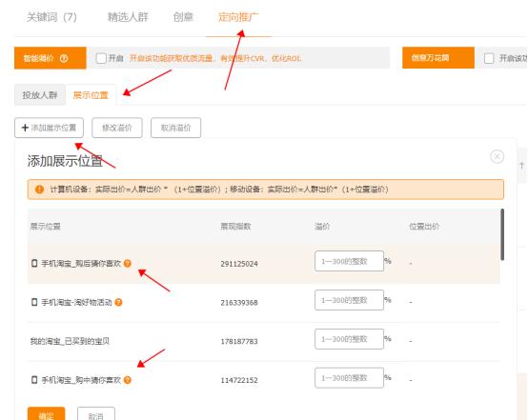Open help icon for 手机淘宝-淘好物活动
Image resolution: width=528 pixels, height=420 pixels.
click(x=118, y=302)
